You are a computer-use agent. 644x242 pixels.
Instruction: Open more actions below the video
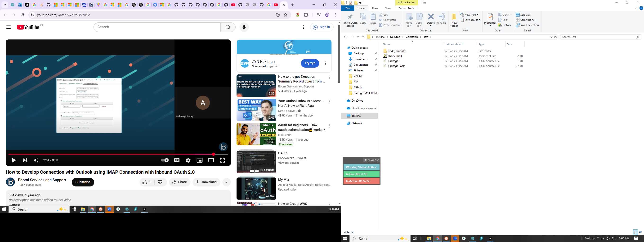pyautogui.click(x=227, y=182)
